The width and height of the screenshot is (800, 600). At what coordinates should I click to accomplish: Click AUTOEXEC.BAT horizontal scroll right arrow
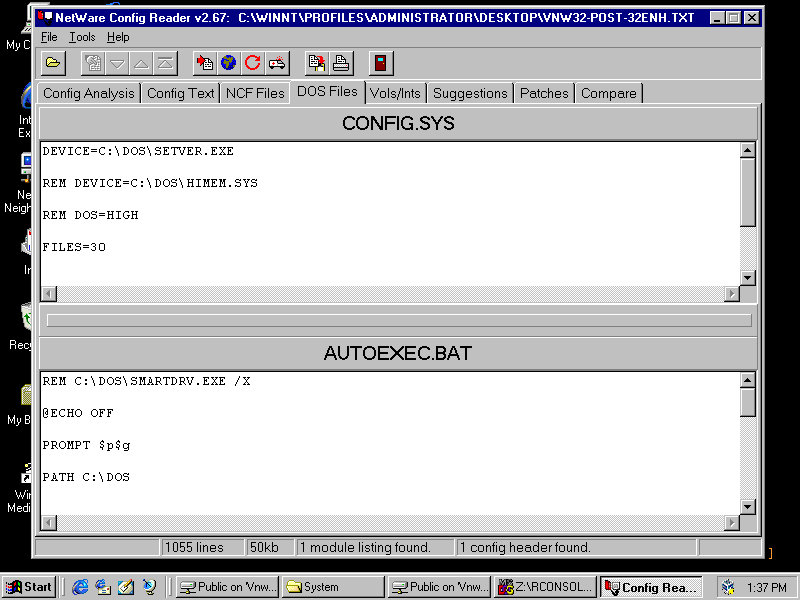732,522
